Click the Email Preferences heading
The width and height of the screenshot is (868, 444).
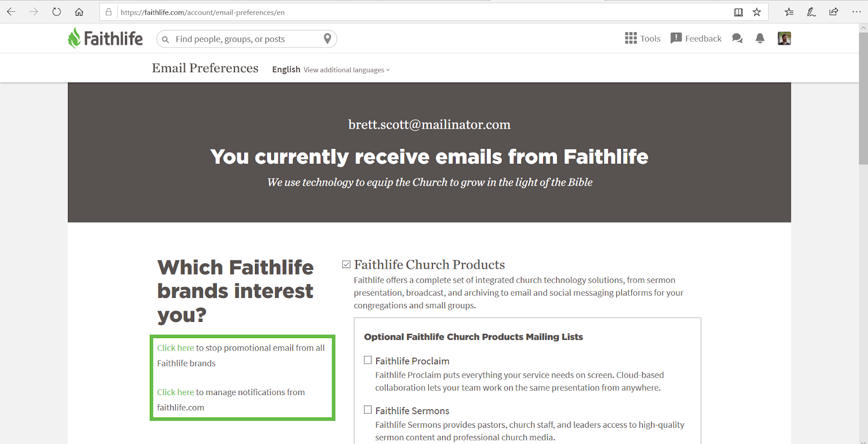205,68
